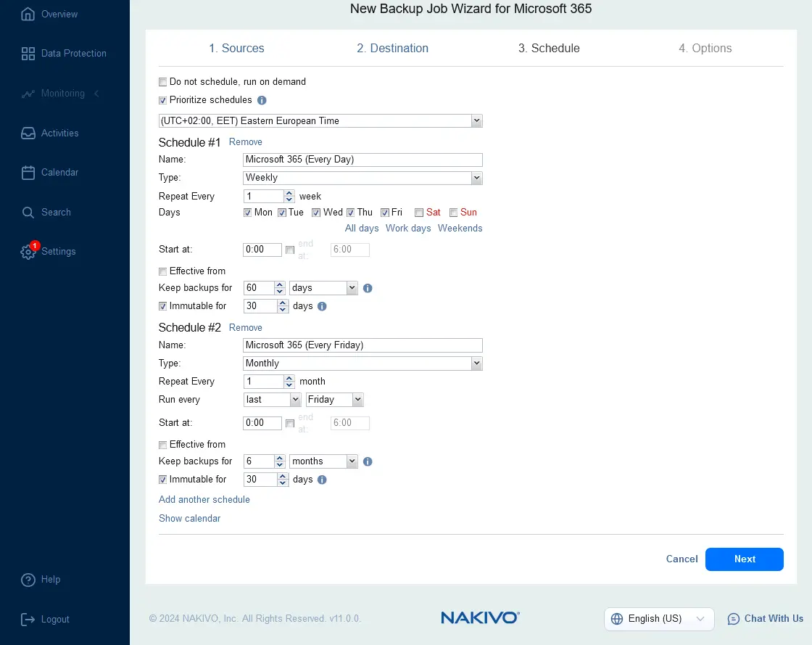Select Work days link
The image size is (812, 645).
click(408, 229)
